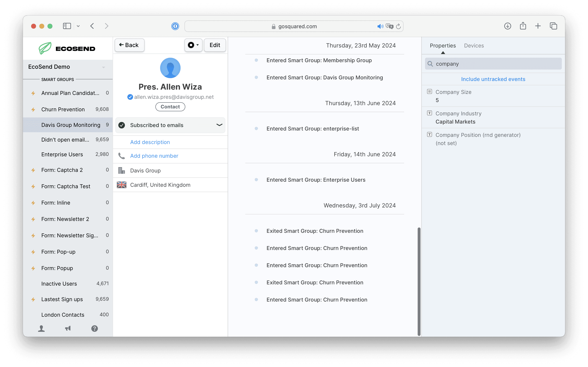Click the timeline vertical scrollbar
This screenshot has width=588, height=367.
tap(419, 281)
